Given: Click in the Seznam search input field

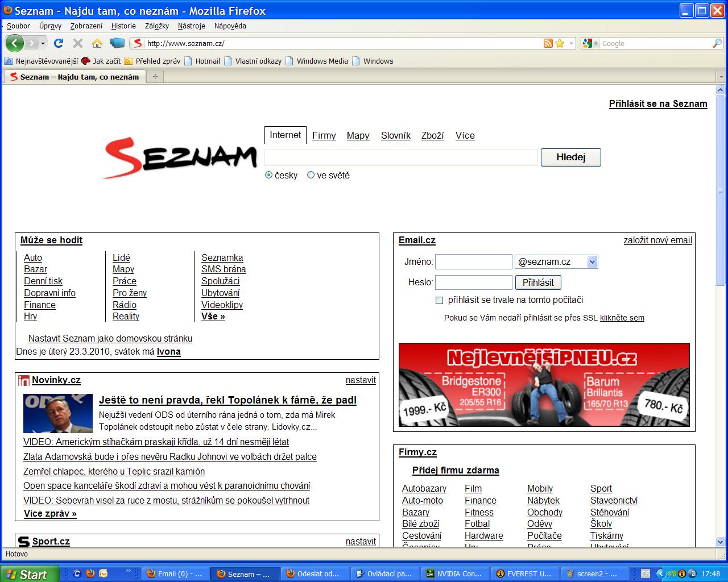Looking at the screenshot, I should point(401,157).
